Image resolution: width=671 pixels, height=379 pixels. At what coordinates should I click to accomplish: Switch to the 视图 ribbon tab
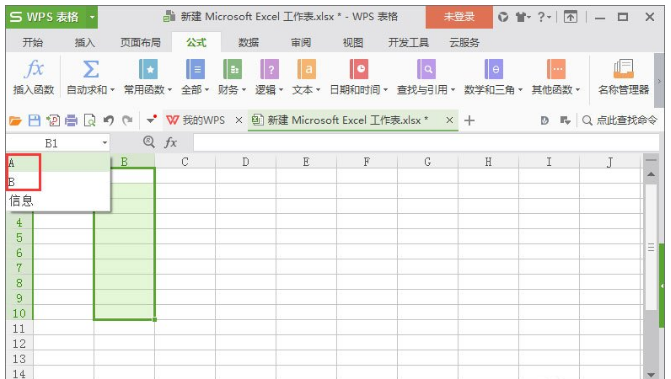(x=353, y=42)
